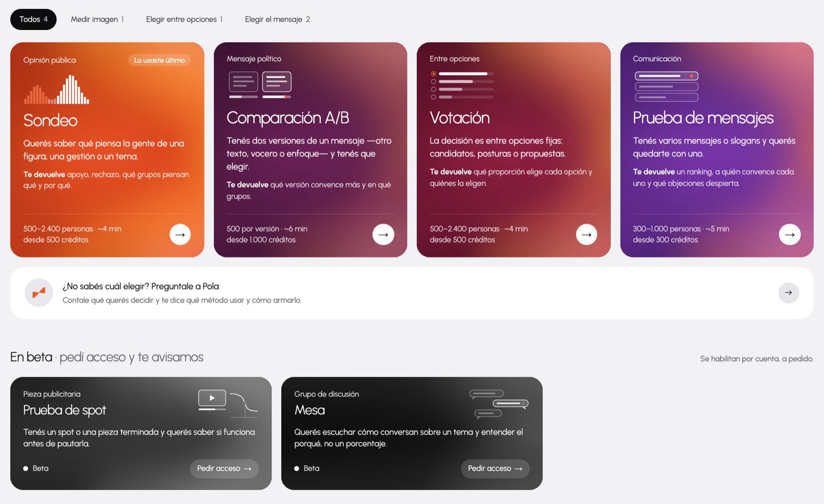Select the Todos tab
The width and height of the screenshot is (824, 504).
tap(33, 19)
